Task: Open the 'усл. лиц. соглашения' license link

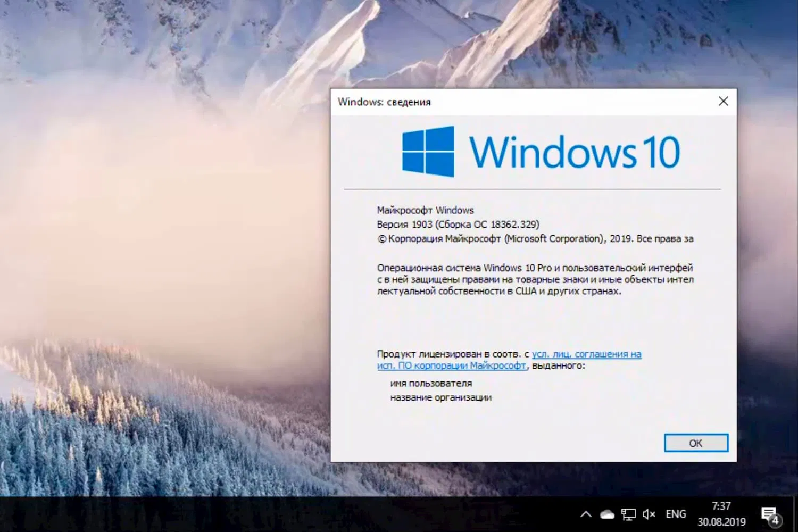Action: (587, 354)
